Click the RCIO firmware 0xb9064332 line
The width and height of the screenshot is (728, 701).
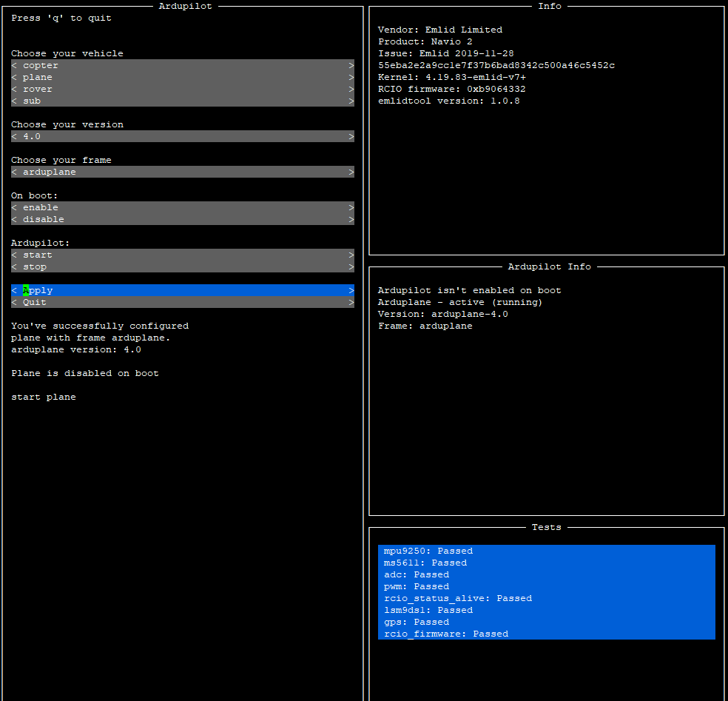[452, 89]
